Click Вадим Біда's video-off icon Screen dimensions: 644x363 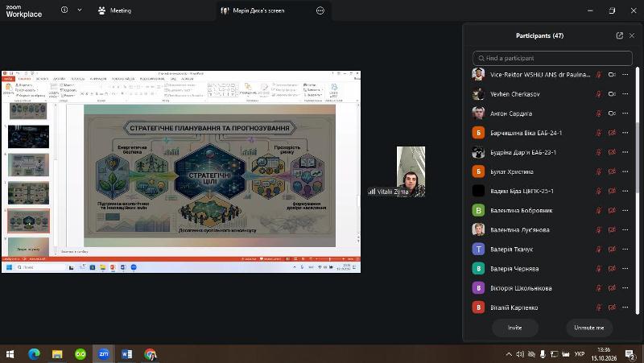pyautogui.click(x=612, y=191)
